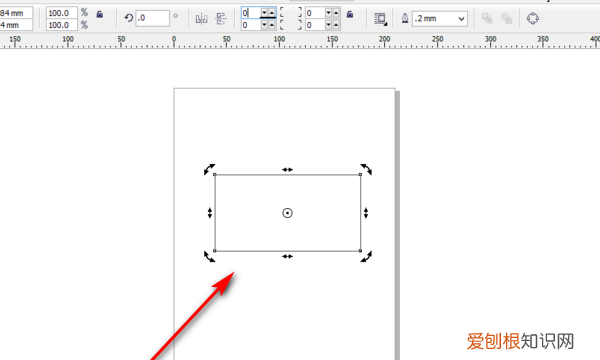Click the outline pen icon beside width box
The width and height of the screenshot is (600, 360).
pos(405,18)
